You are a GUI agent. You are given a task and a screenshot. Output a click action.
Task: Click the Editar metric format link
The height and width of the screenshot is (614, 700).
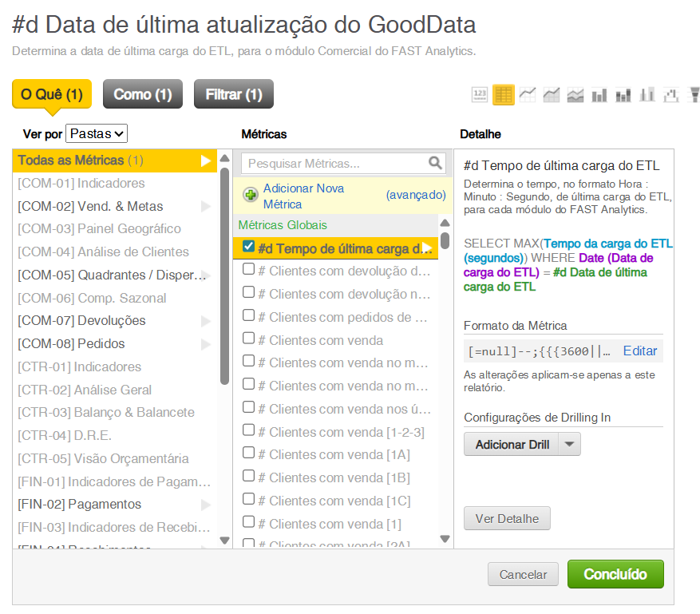click(640, 351)
